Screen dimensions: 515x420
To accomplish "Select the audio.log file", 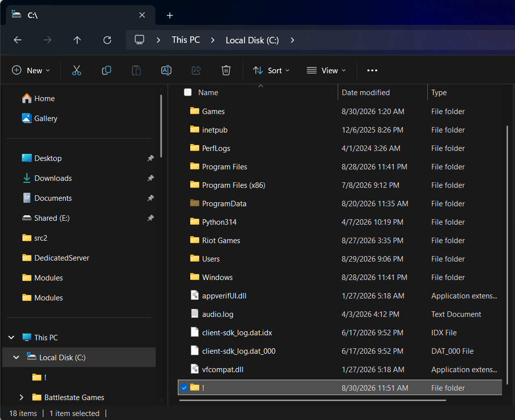I will click(340, 314).
